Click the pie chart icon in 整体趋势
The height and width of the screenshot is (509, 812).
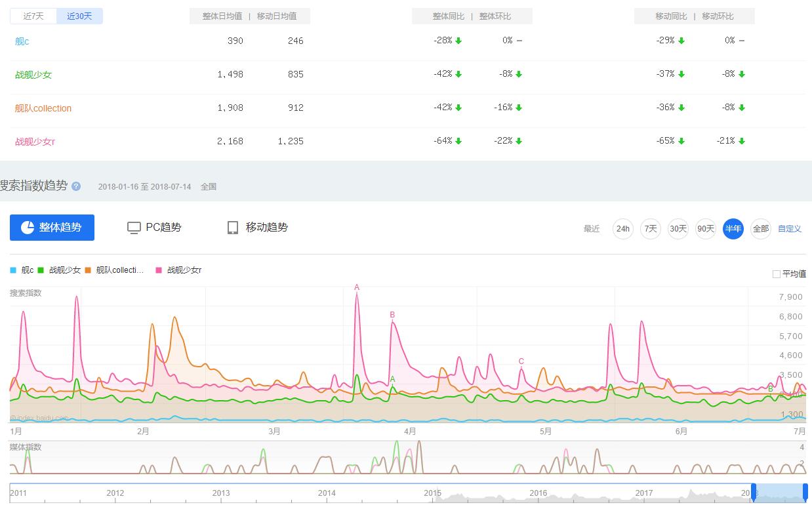pyautogui.click(x=28, y=228)
